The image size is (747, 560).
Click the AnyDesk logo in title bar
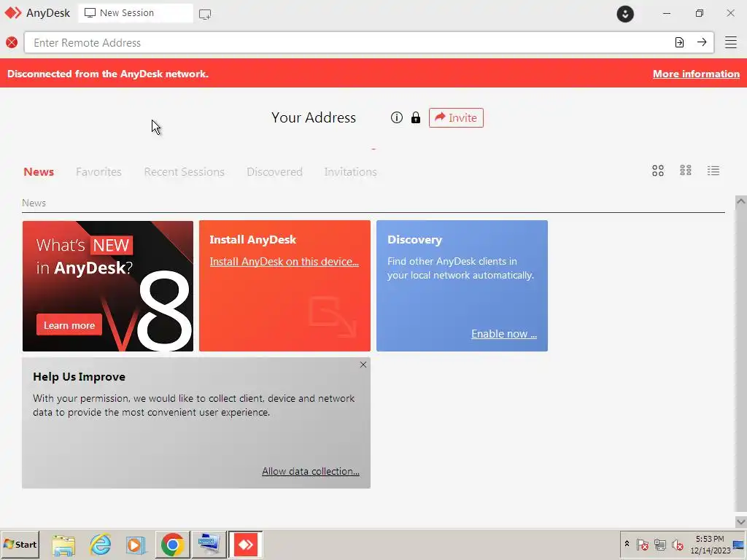[13, 13]
